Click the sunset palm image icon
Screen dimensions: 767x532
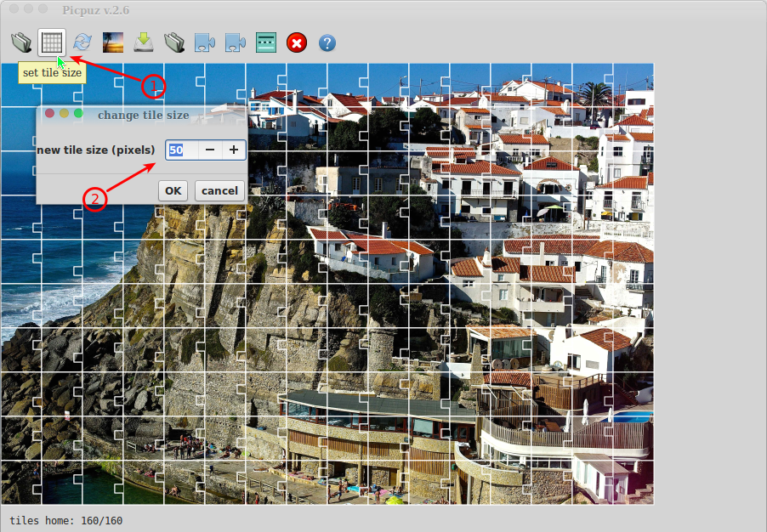tap(113, 42)
